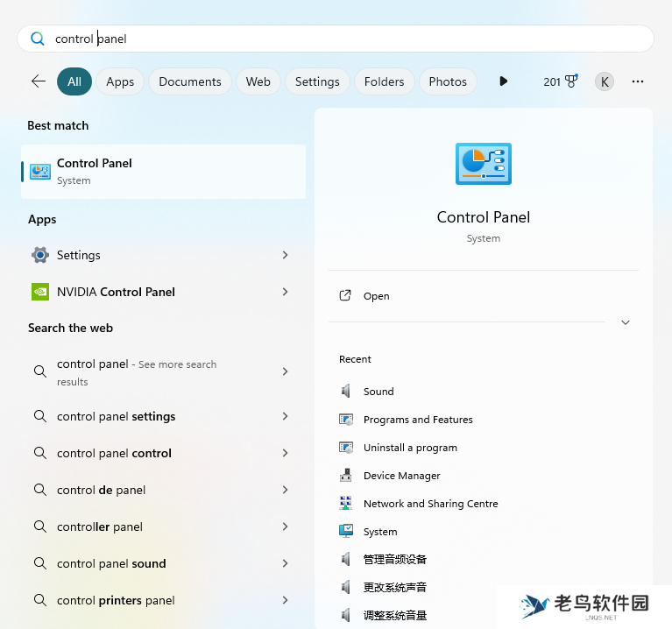Open the three-dots more options menu
This screenshot has height=629, width=672.
(638, 81)
